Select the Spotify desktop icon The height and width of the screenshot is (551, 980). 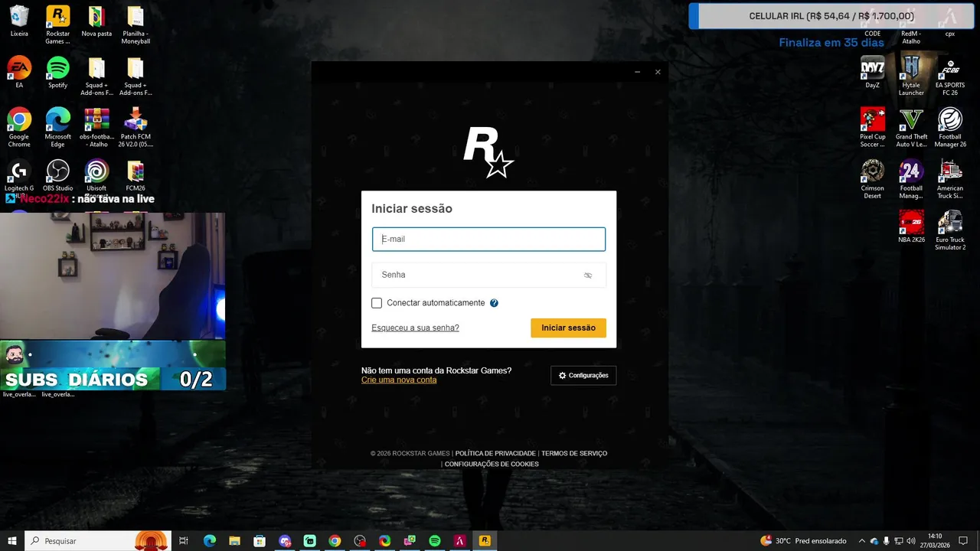click(x=58, y=73)
